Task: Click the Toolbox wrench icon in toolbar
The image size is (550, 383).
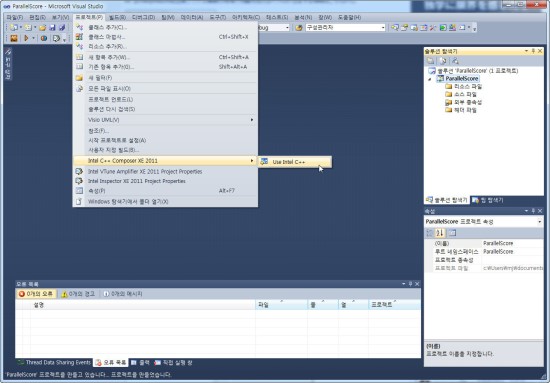Action: (433, 27)
